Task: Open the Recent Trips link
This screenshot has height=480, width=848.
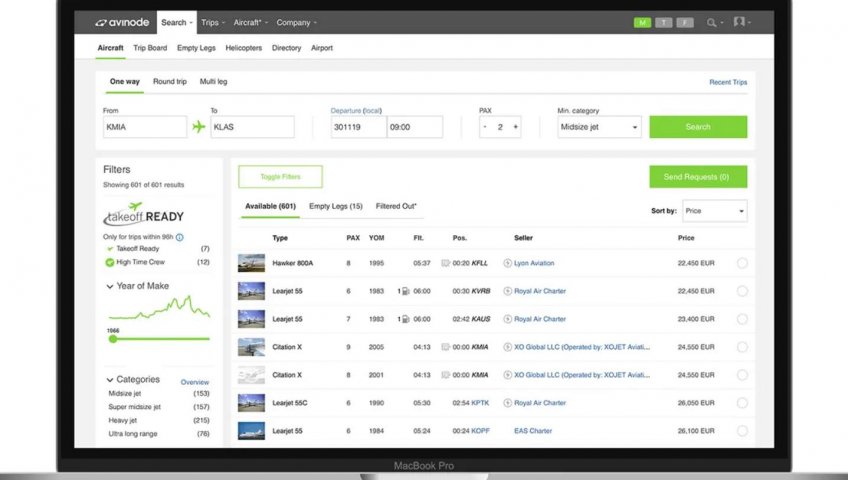Action: coord(727,82)
